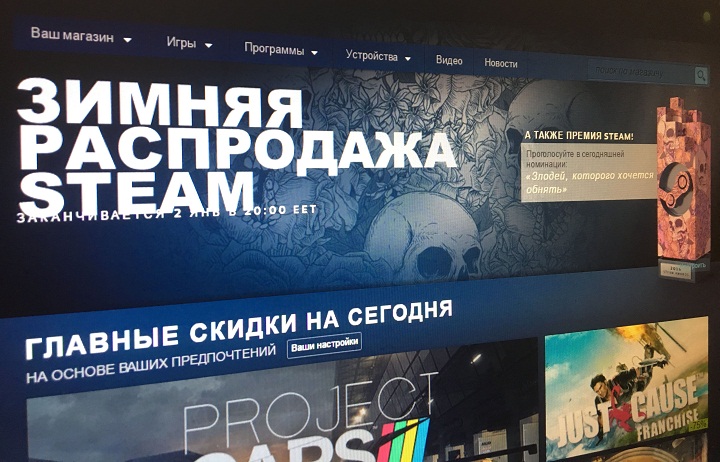The height and width of the screenshot is (462, 720).
Task: Click the Ваши настройки button
Action: pyautogui.click(x=324, y=345)
